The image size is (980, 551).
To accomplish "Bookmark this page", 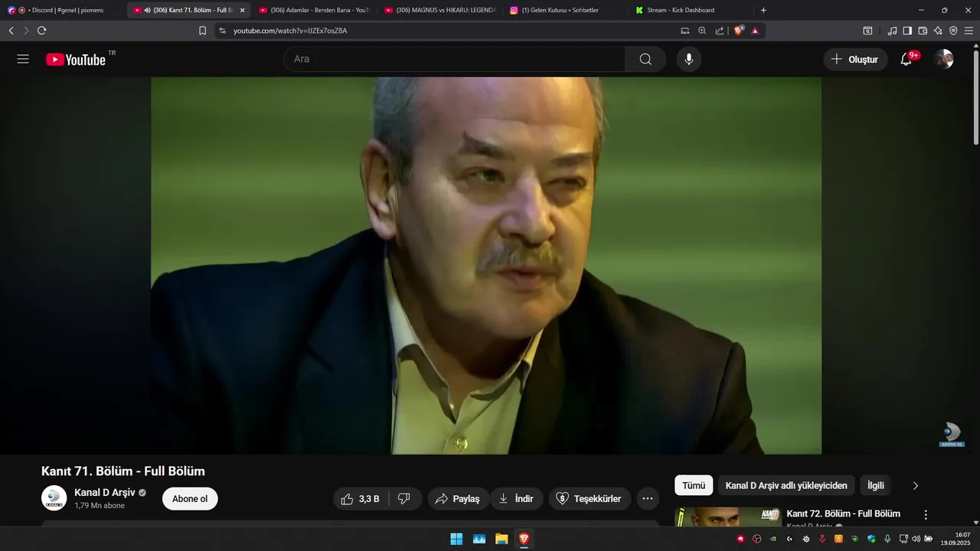I will pos(202,31).
